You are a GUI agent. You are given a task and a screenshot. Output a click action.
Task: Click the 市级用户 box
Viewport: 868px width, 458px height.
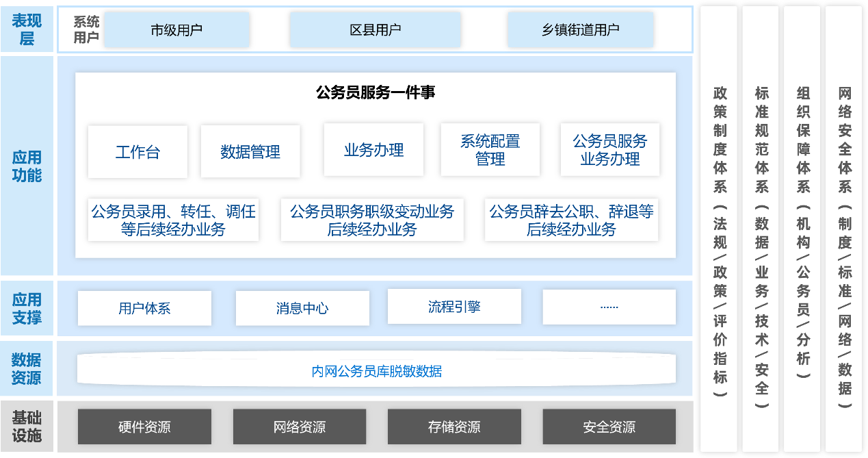(x=176, y=29)
